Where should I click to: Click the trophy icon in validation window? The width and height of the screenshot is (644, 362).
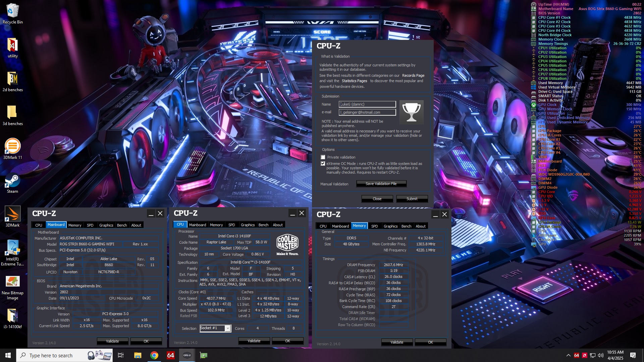click(x=412, y=112)
